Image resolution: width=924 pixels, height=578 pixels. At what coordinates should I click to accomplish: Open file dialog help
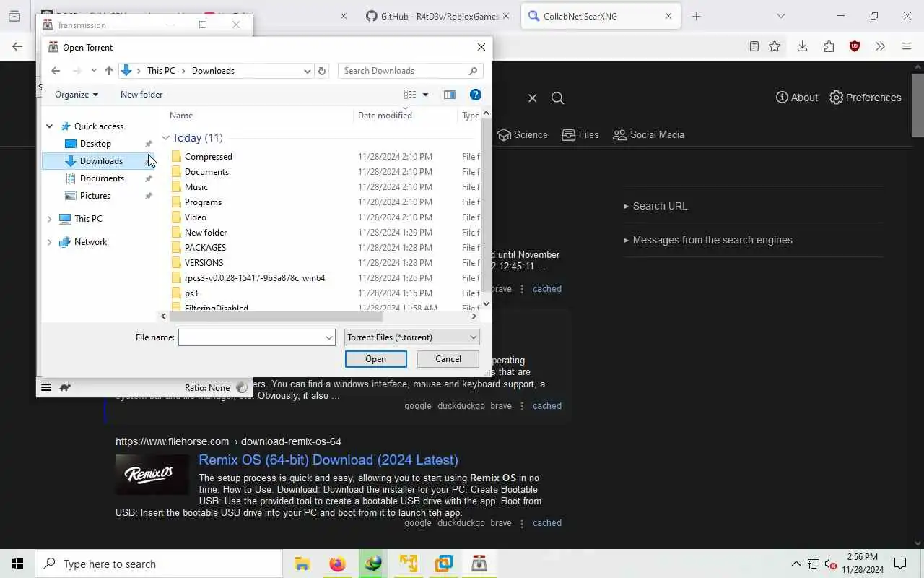(x=475, y=95)
